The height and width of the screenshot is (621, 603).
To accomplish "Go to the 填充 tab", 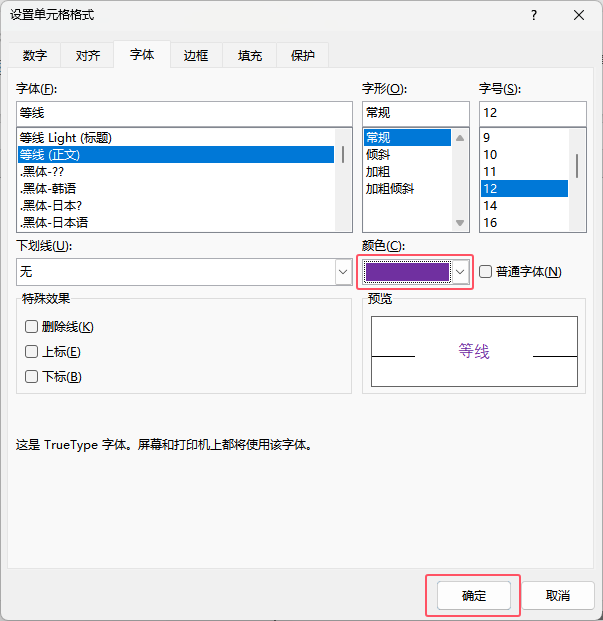I will (x=250, y=56).
